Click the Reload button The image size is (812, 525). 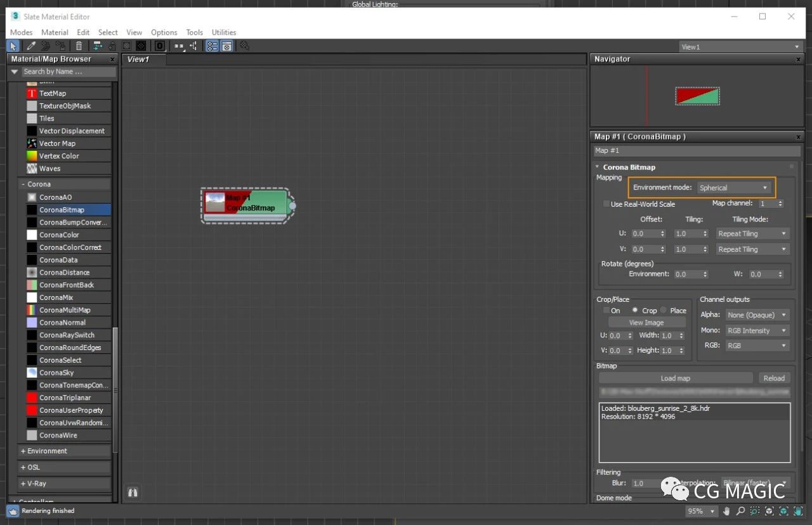click(x=774, y=379)
